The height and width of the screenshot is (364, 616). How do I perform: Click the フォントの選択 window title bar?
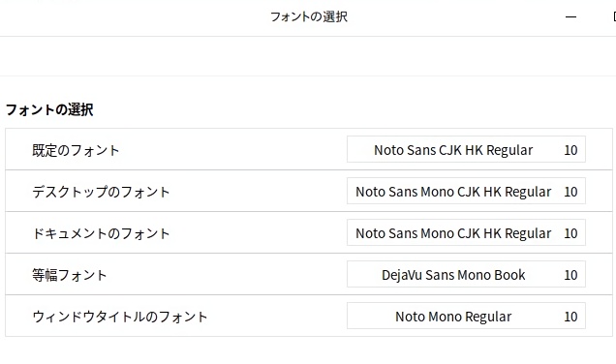tap(309, 16)
